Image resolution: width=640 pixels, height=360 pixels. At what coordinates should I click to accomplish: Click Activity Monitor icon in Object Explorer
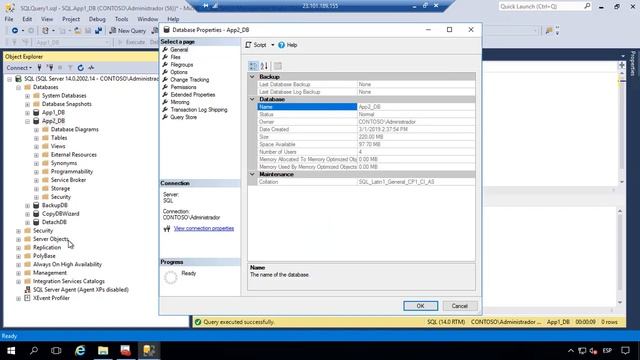pos(91,68)
